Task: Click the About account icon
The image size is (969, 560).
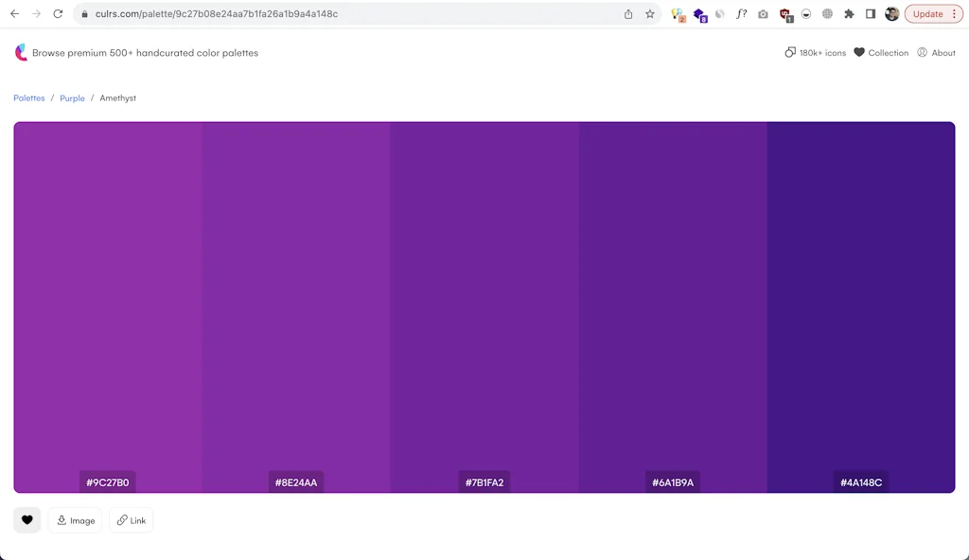Action: [923, 52]
